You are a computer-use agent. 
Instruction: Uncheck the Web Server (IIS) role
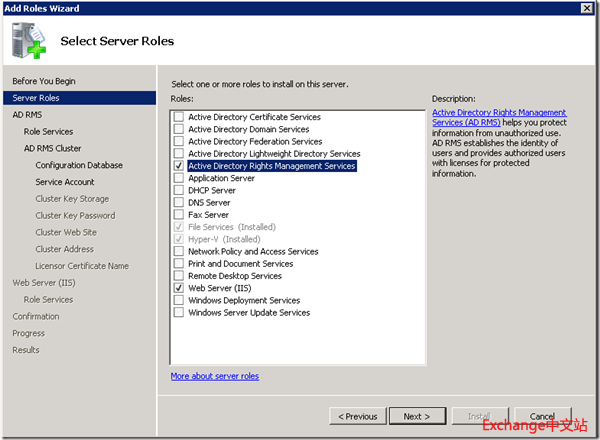click(179, 288)
